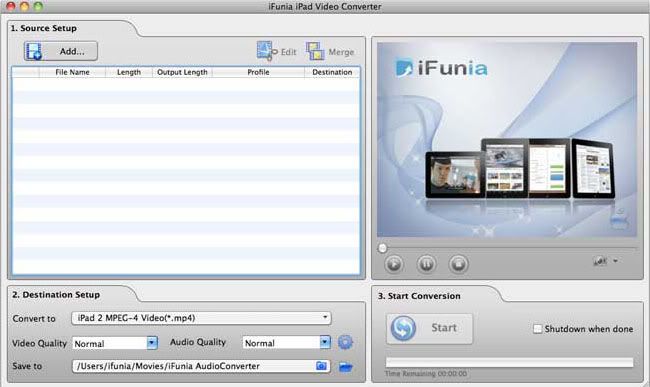650x387 pixels.
Task: Select the Output Length column header
Action: (x=182, y=72)
